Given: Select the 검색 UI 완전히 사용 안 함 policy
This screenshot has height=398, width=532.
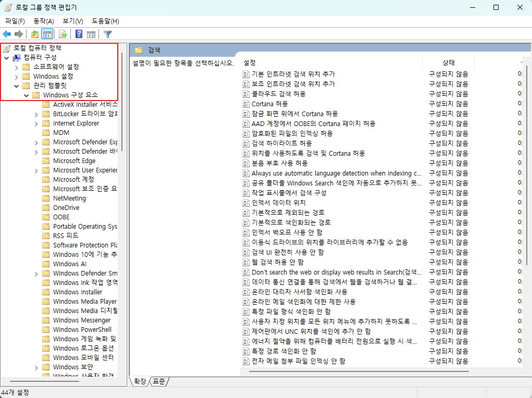Looking at the screenshot, I should (288, 253).
